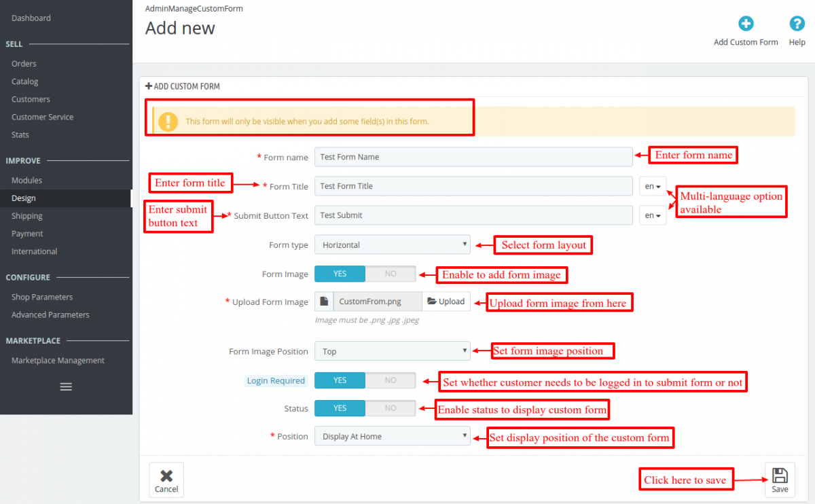Click the CustomFrom.png file name field

(x=378, y=302)
